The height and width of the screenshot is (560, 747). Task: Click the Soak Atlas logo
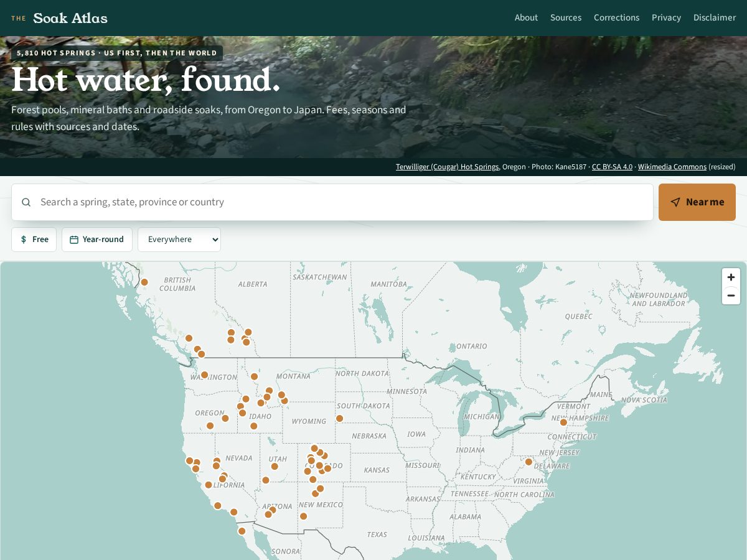(59, 18)
